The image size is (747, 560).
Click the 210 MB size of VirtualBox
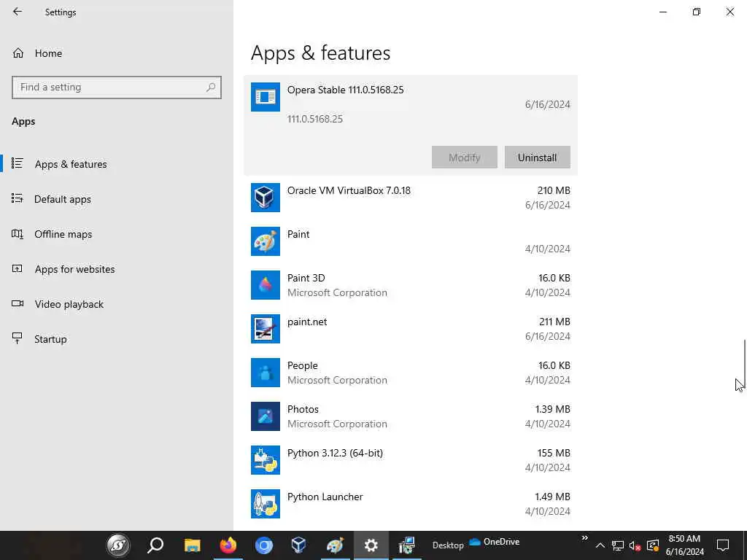[x=554, y=190]
